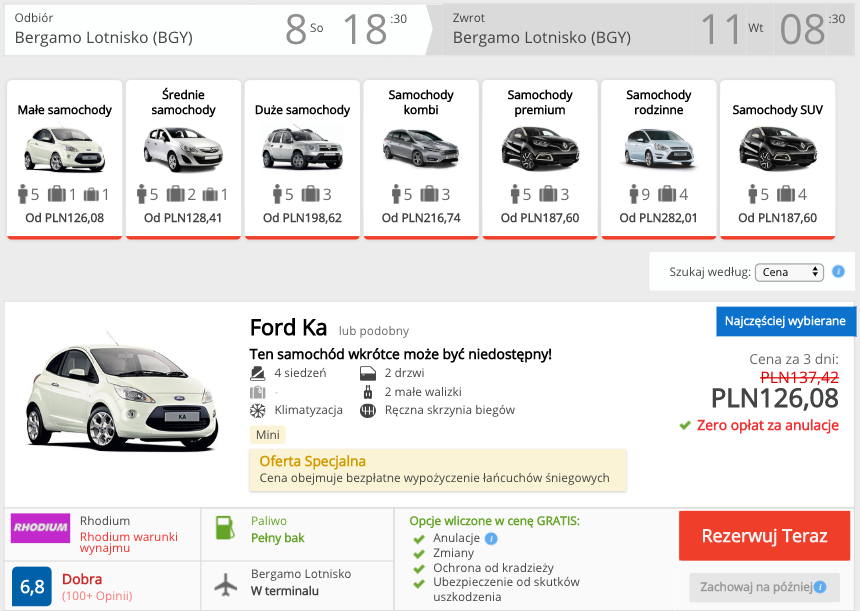The height and width of the screenshot is (611, 860).
Task: Select the Małe samochody category card
Action: [64, 160]
